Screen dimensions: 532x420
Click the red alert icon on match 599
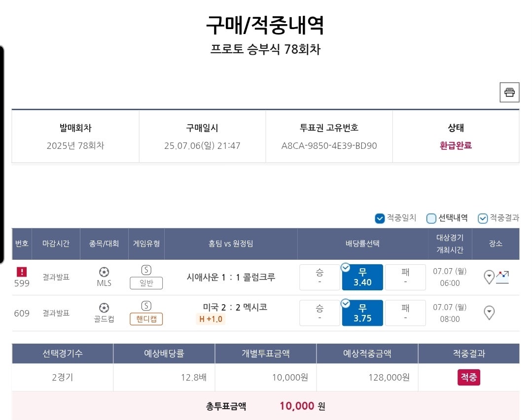[x=22, y=272]
